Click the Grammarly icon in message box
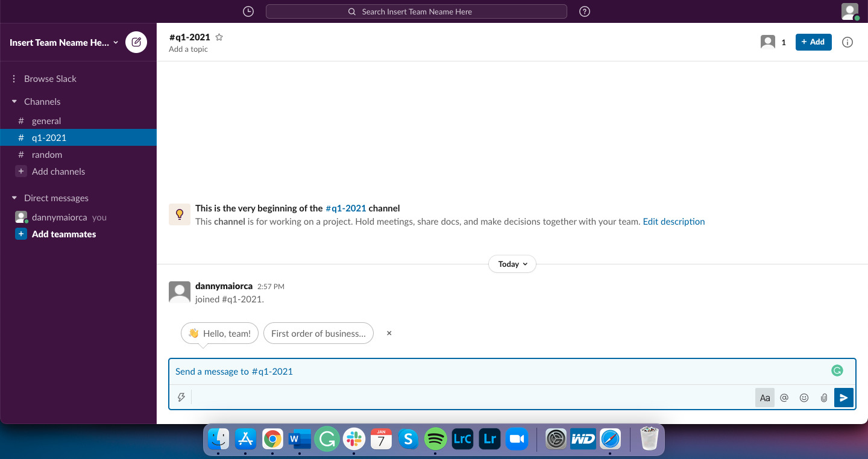 837,371
